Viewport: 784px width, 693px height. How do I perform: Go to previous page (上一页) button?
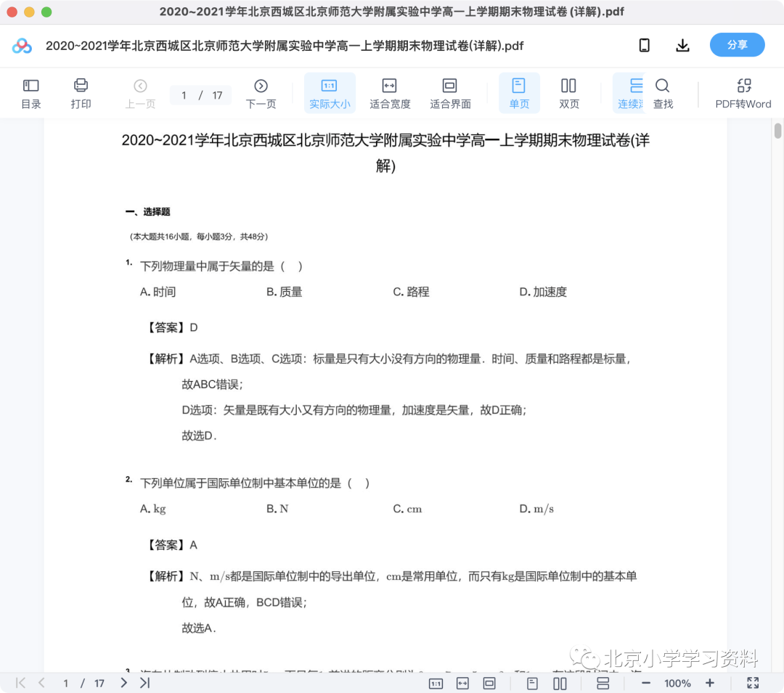(x=140, y=94)
